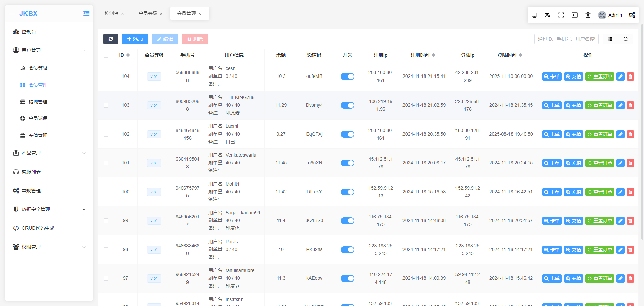Image resolution: width=644 pixels, height=306 pixels.
Task: Switch to the 控制台 tab
Action: (112, 13)
